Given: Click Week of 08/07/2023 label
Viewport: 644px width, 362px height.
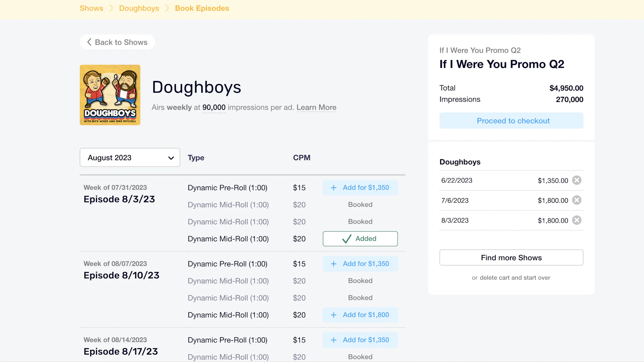Looking at the screenshot, I should click(115, 264).
